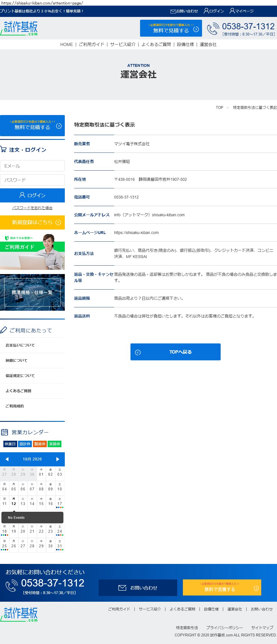
Task: Click the パスワード input field
Action: 32,180
